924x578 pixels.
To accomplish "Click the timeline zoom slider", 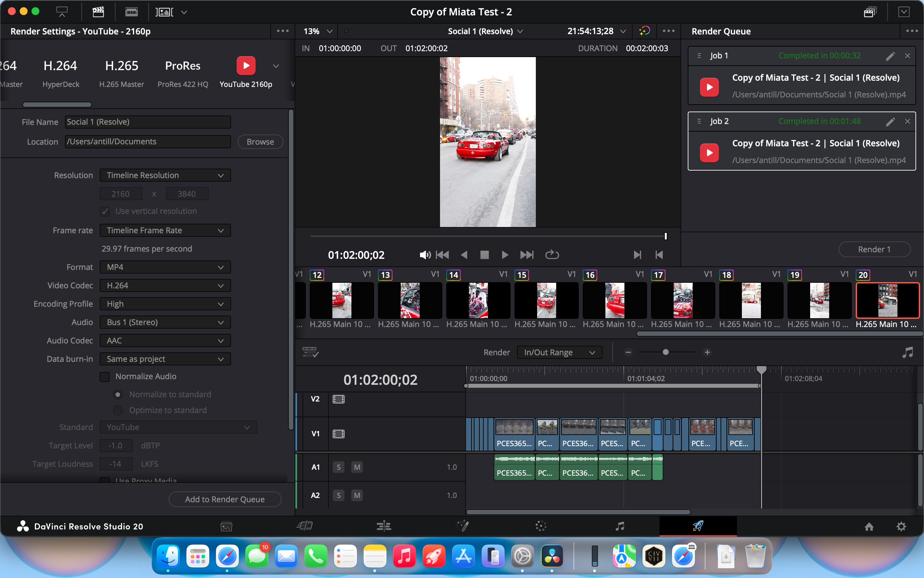I will click(667, 352).
